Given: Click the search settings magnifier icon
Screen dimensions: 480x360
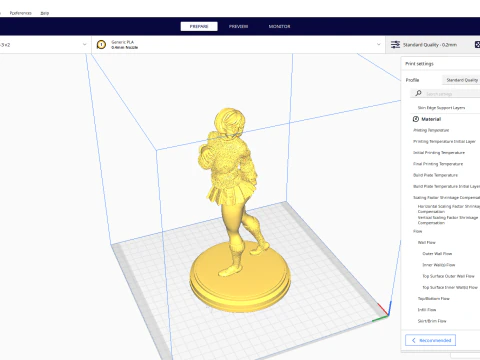Looking at the screenshot, I should point(418,93).
